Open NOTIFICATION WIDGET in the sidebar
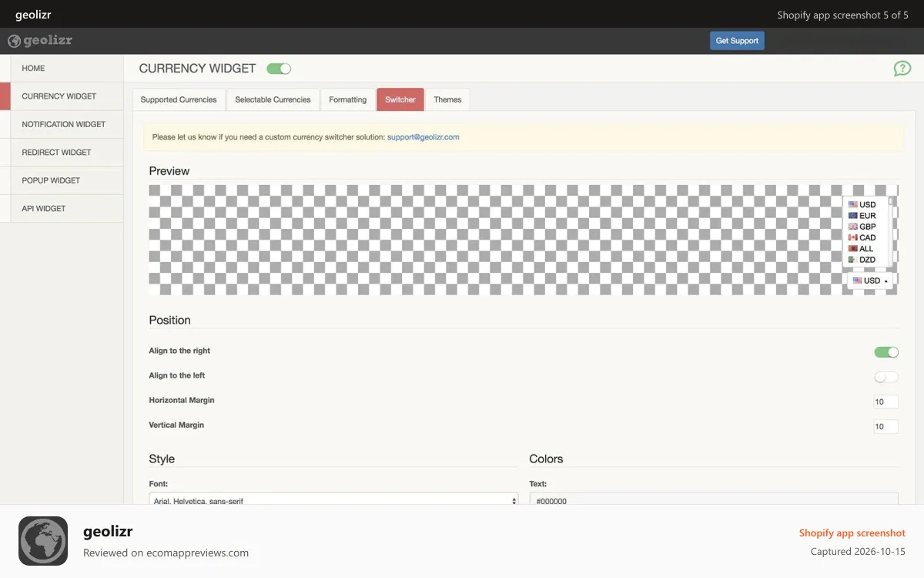The width and height of the screenshot is (924, 578). pos(66,124)
